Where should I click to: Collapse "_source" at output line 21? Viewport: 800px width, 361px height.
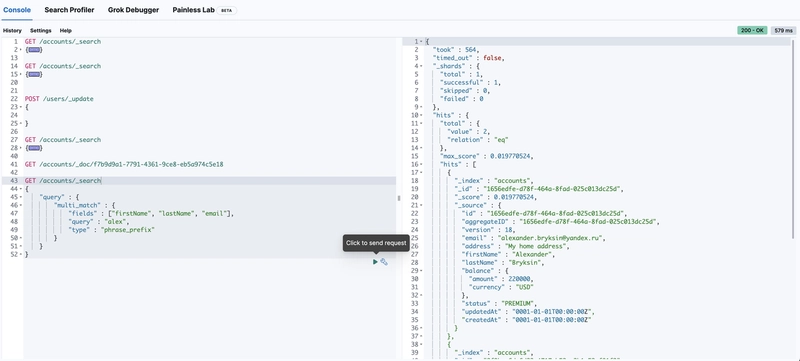[x=421, y=205]
